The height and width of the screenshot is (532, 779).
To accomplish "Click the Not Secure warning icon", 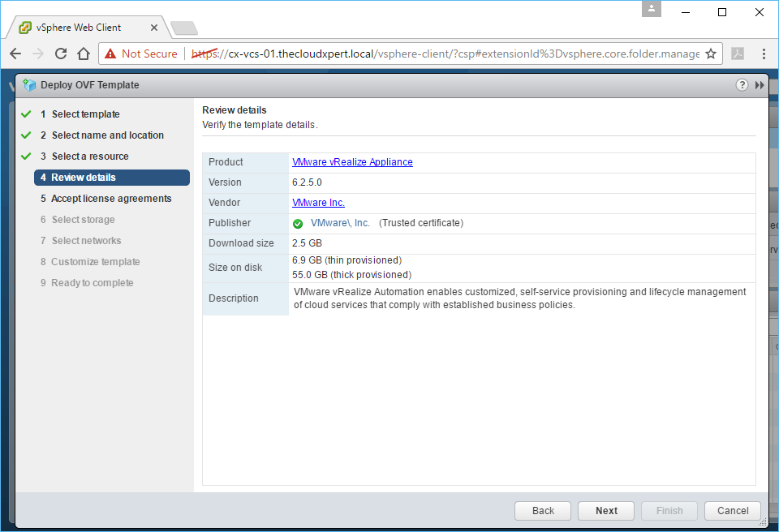I will coord(111,54).
